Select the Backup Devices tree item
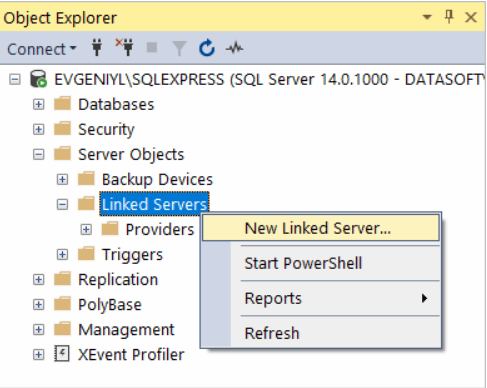This screenshot has width=487, height=388. (157, 180)
